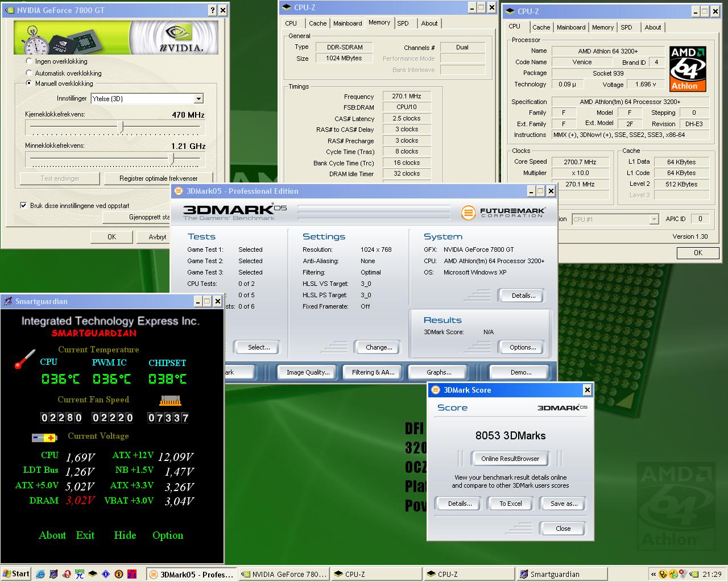Screen dimensions: 728x582
Task: Click the tray icon with red X
Action: click(683, 574)
